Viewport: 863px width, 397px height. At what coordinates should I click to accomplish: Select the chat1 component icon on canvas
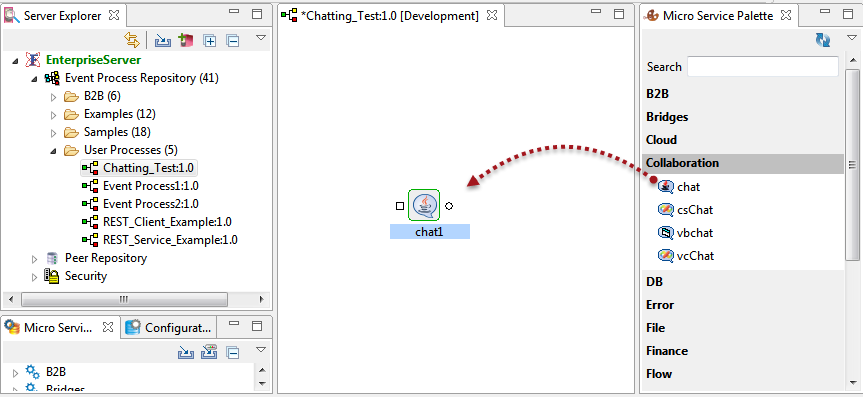coord(424,205)
